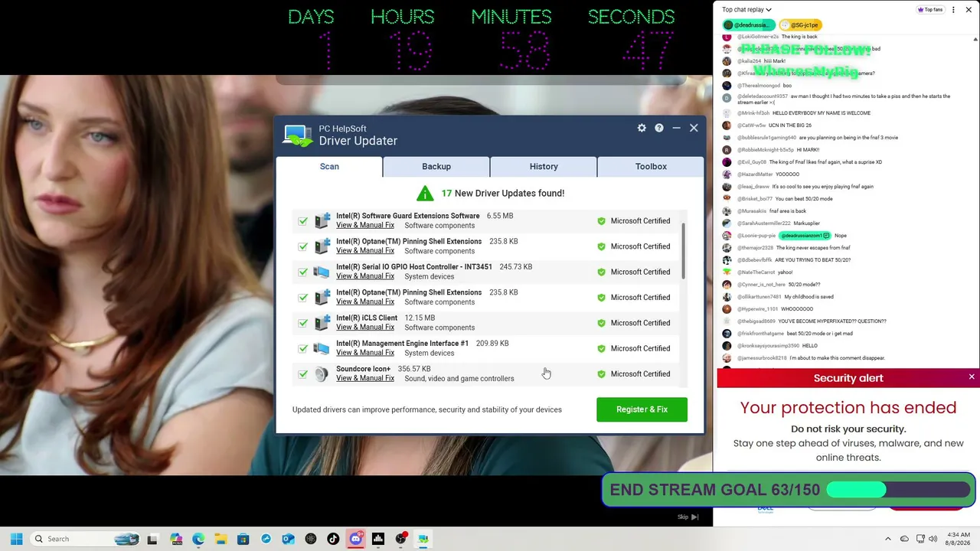Click the '17 New Driver Updates found!' text
This screenshot has height=551, width=980.
(x=503, y=194)
